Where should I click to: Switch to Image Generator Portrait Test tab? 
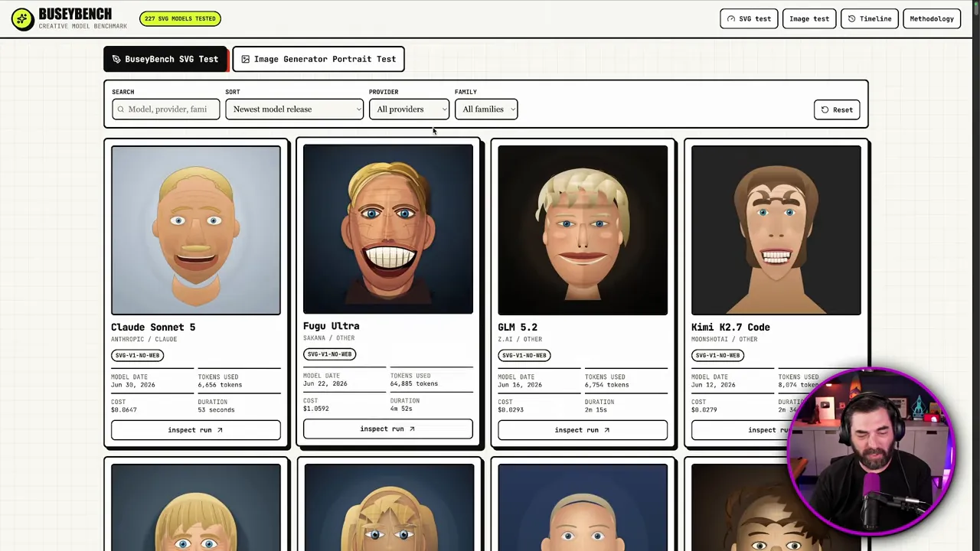click(x=318, y=59)
